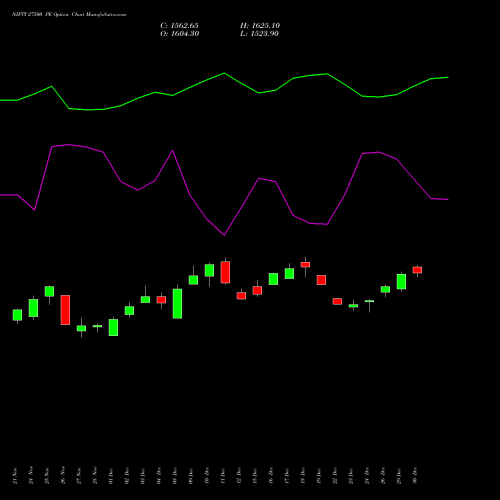Screen dimensions: 500x500
Task: Select the green candlestick for 21 Nov
Action: 17,315
